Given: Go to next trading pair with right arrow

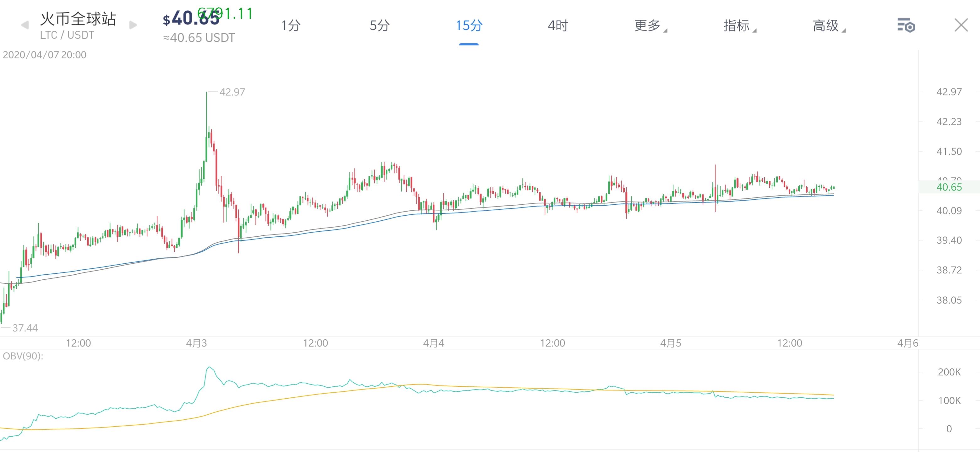Looking at the screenshot, I should (x=133, y=25).
